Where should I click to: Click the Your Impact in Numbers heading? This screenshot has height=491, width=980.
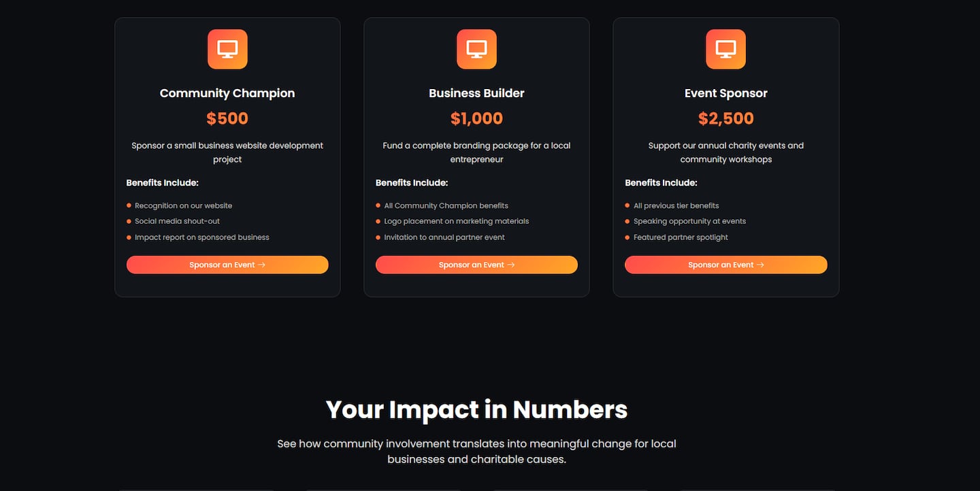tap(476, 409)
